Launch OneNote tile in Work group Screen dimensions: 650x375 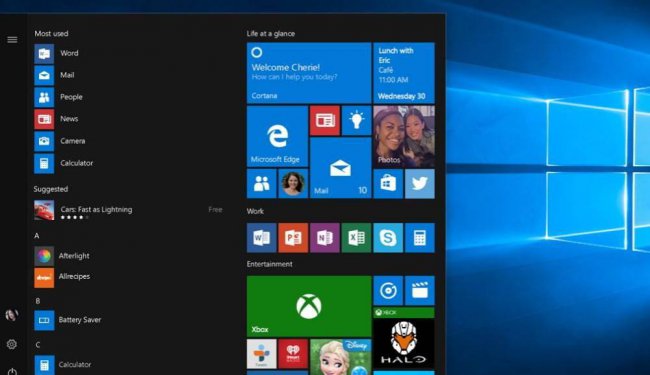coord(325,238)
